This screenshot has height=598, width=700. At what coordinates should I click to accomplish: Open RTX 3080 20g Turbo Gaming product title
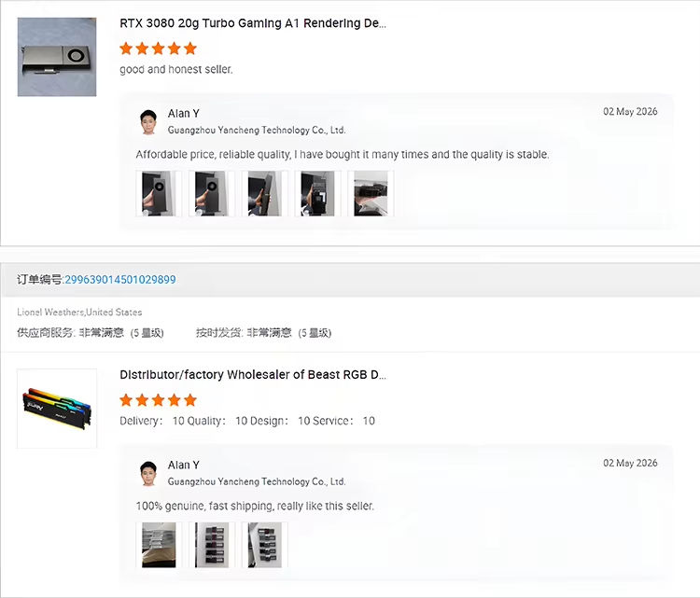[253, 23]
